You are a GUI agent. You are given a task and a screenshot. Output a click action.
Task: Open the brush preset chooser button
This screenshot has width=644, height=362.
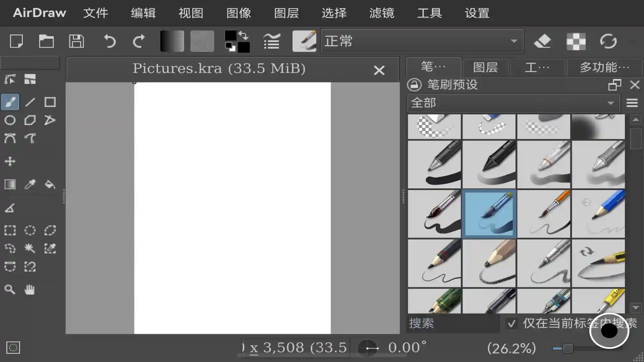click(x=304, y=41)
